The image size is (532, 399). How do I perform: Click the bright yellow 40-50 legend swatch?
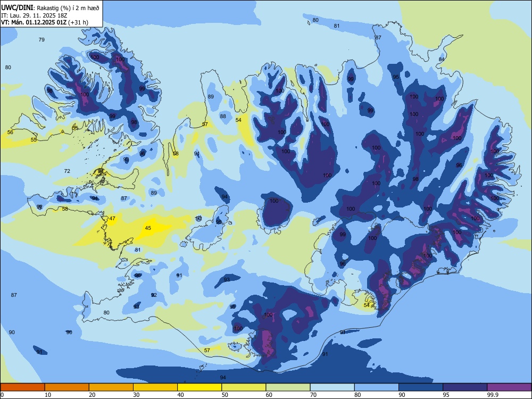[x=199, y=387]
